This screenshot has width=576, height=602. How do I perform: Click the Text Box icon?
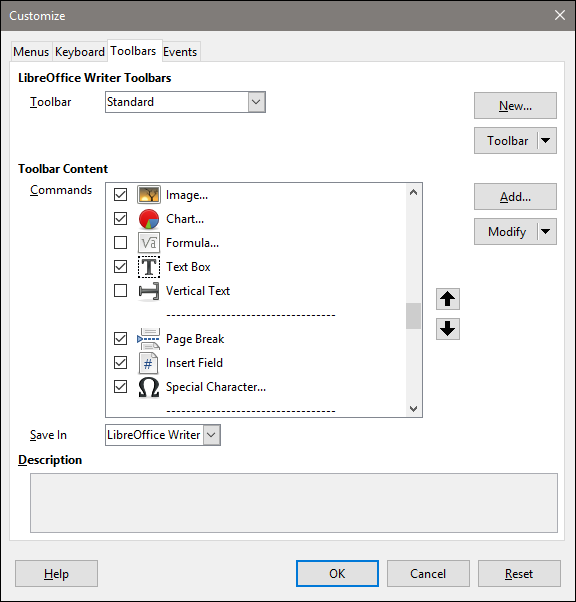click(149, 267)
